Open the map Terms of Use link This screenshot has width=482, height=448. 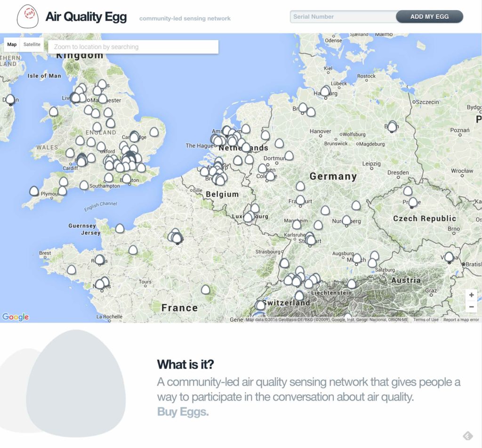[426, 320]
